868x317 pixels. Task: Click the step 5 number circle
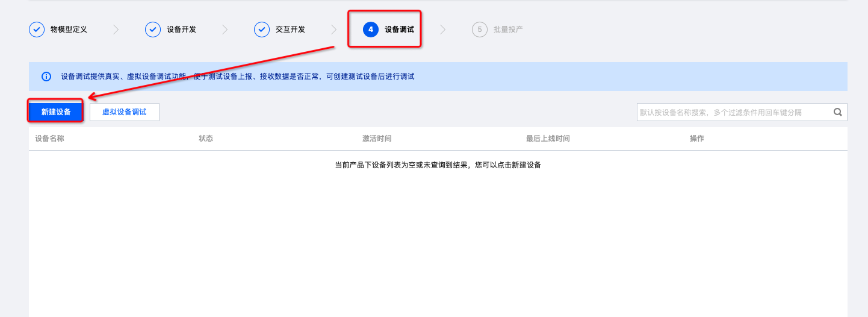[480, 30]
